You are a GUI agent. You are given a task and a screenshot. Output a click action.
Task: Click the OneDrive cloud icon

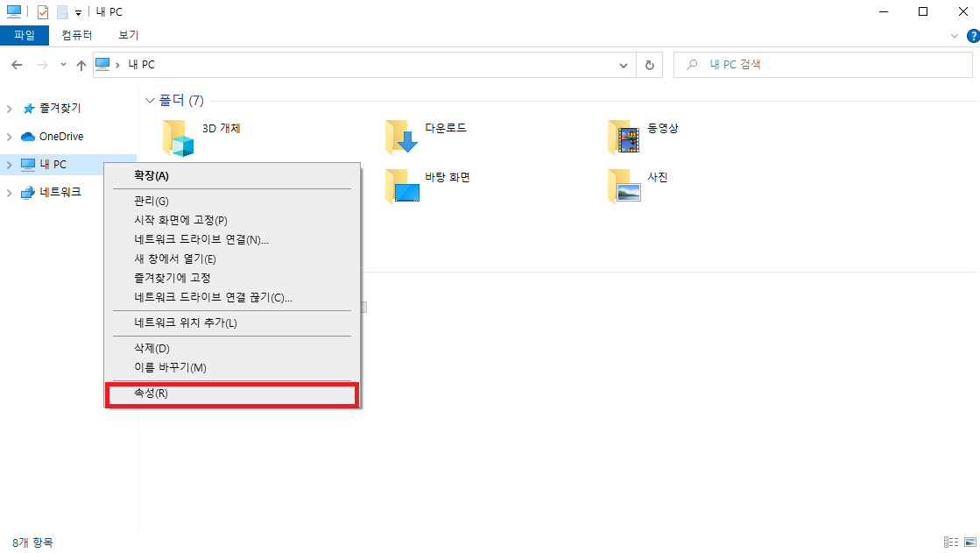[27, 137]
